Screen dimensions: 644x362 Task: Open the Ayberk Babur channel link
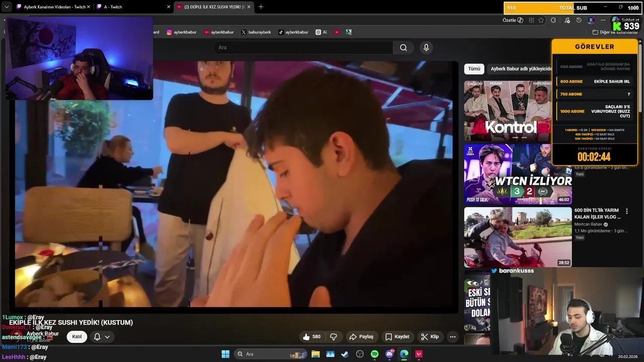point(43,334)
